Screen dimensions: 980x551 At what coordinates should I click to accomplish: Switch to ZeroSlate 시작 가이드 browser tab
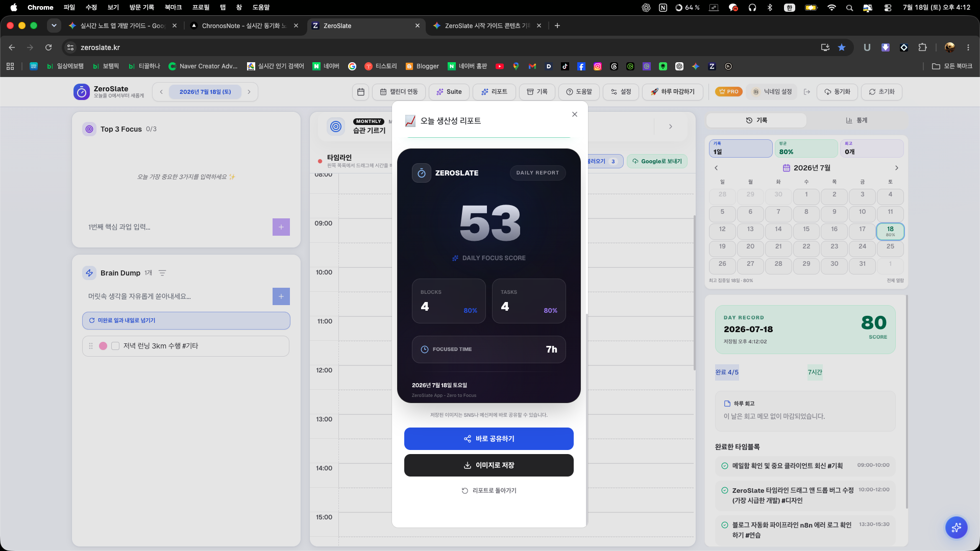click(x=487, y=26)
